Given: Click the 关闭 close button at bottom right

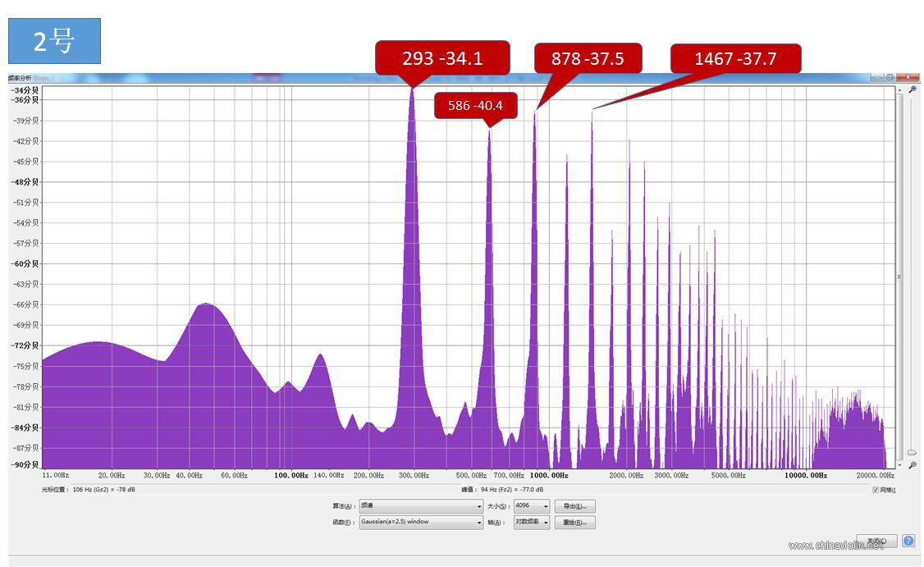Looking at the screenshot, I should tap(876, 541).
